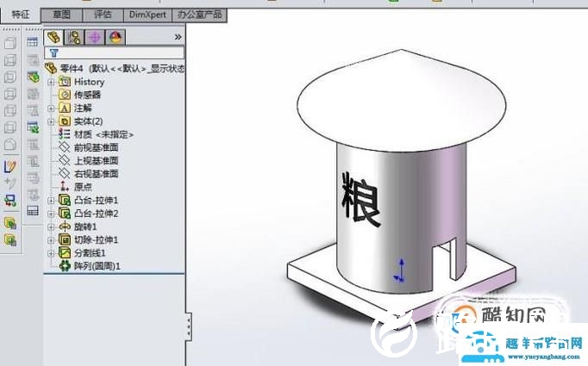Open the PropertyManager tab icon
The height and width of the screenshot is (366, 588).
(x=74, y=37)
